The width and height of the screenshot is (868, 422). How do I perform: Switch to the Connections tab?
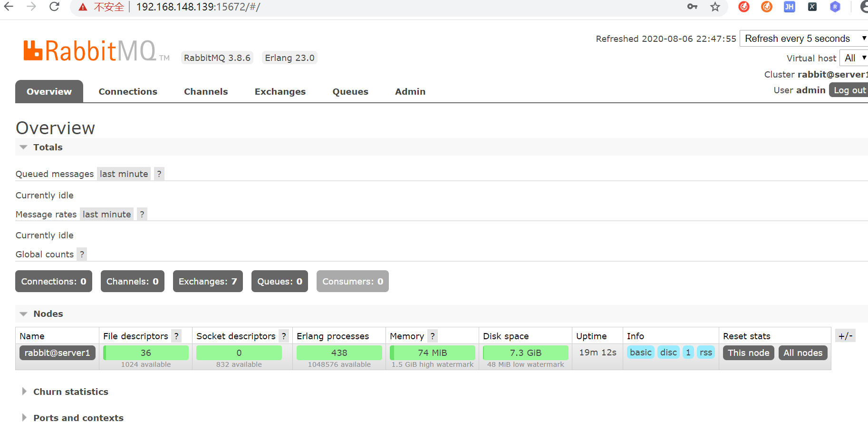coord(128,91)
